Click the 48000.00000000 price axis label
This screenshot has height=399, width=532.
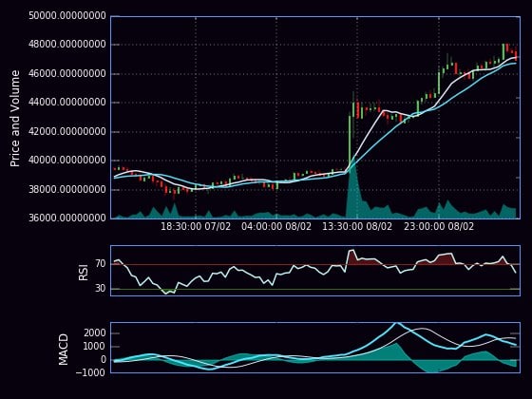click(x=66, y=45)
